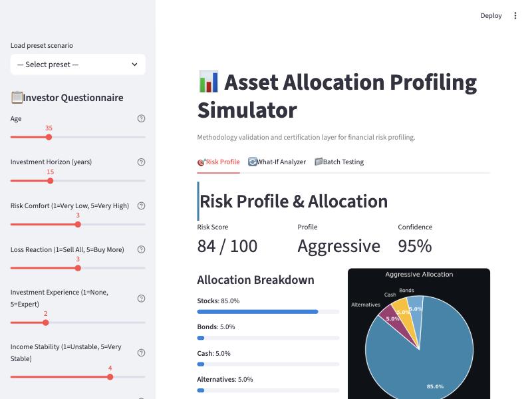Click the 'Load preset scenario' label

pyautogui.click(x=42, y=45)
